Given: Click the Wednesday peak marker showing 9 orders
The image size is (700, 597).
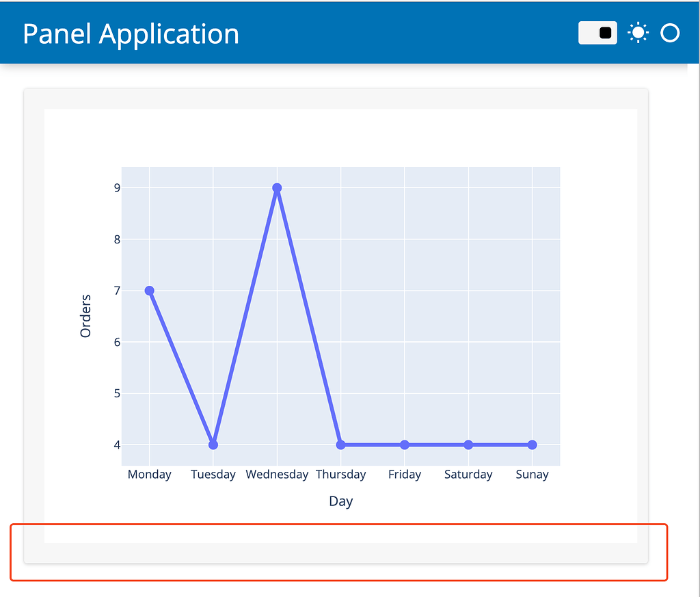Looking at the screenshot, I should [x=277, y=187].
